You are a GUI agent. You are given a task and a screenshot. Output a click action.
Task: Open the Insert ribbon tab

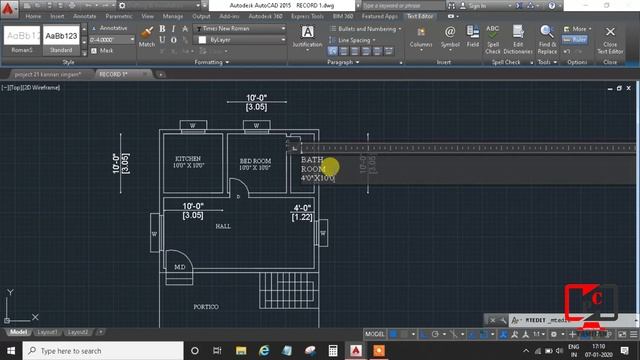(x=57, y=16)
